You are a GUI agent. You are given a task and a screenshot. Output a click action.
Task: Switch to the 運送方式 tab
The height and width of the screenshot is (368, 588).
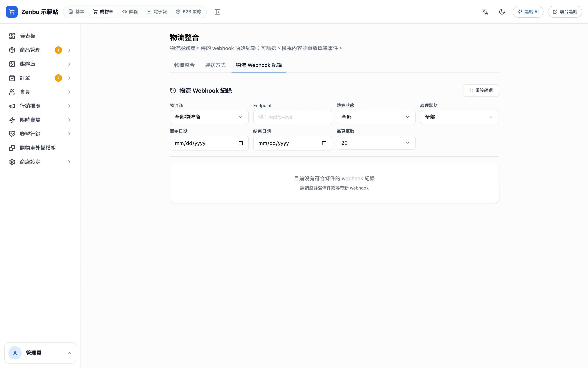pyautogui.click(x=215, y=65)
